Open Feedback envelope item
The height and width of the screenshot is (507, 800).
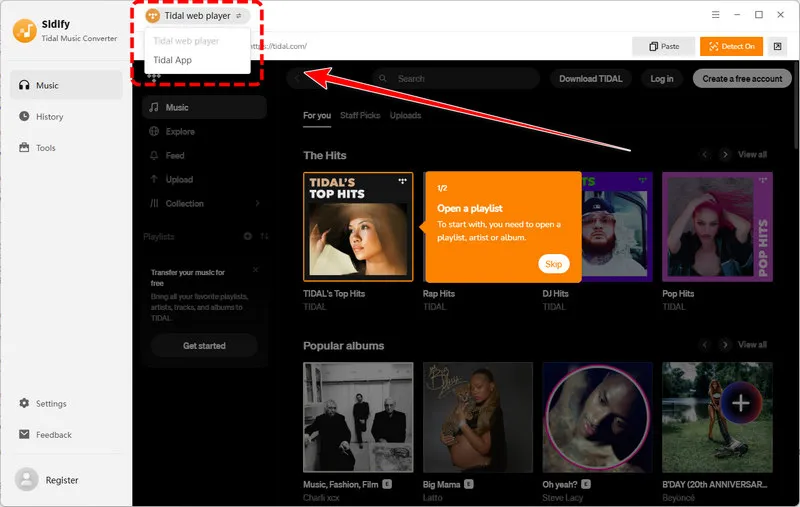45,435
